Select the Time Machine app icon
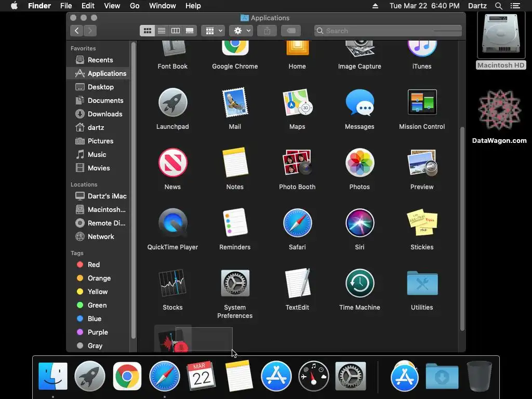 coord(360,283)
